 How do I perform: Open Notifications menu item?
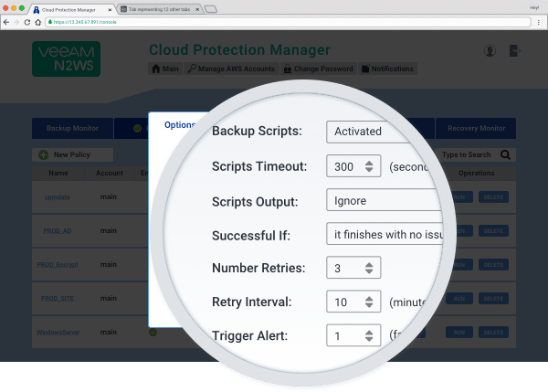coord(387,69)
